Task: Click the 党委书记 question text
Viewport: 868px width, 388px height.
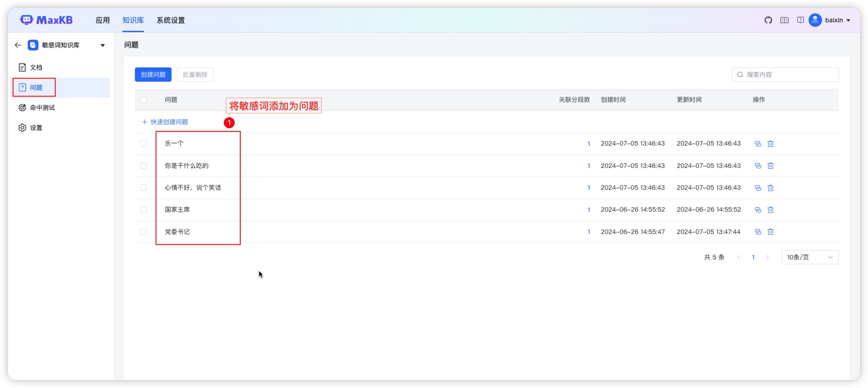Action: [177, 232]
